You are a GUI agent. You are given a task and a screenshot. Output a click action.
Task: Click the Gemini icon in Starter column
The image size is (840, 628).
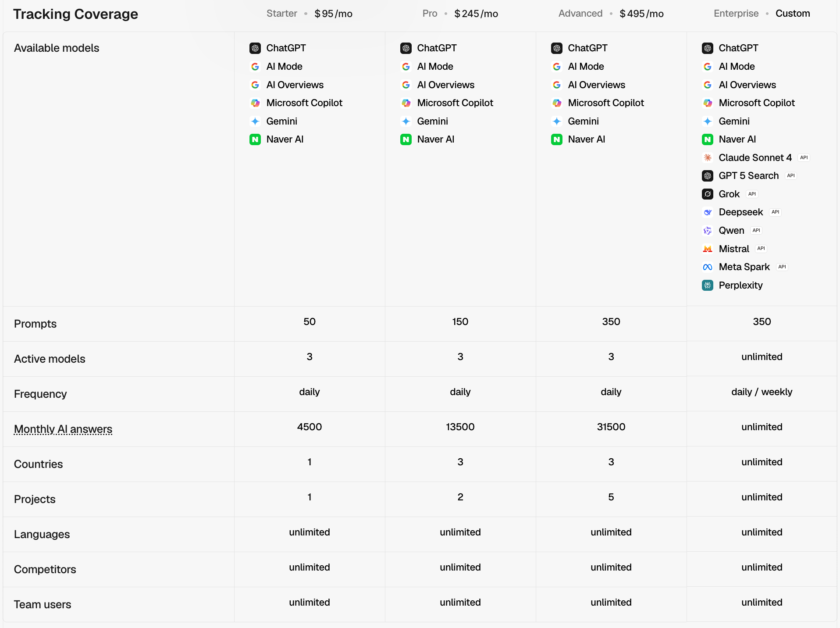(255, 121)
